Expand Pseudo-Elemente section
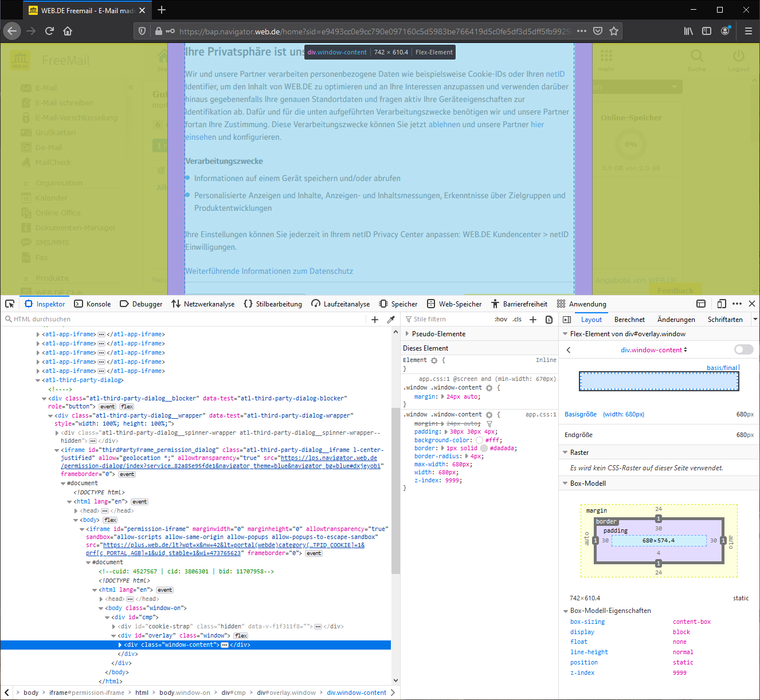Screen dimensions: 760x700 (408, 333)
